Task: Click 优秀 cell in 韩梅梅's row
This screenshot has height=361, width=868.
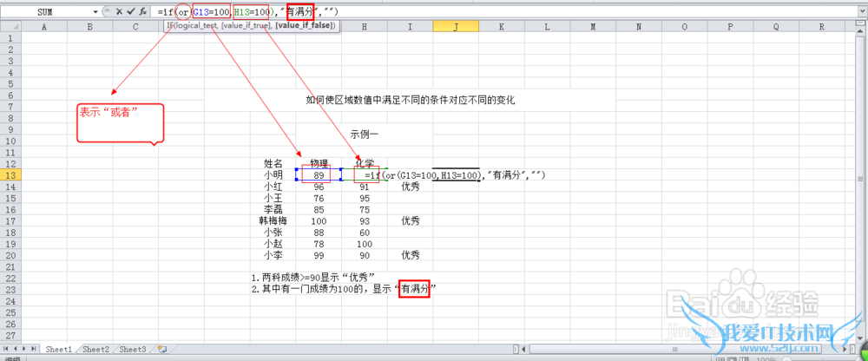Action: (411, 221)
